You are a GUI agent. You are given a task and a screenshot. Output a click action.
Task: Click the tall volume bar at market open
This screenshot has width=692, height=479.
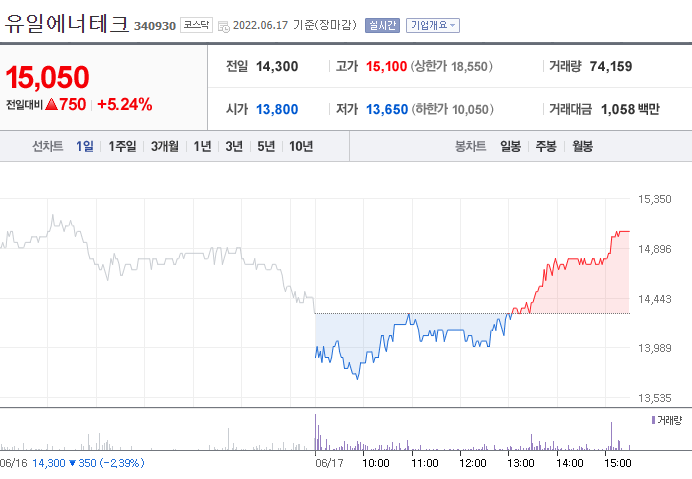pyautogui.click(x=316, y=432)
